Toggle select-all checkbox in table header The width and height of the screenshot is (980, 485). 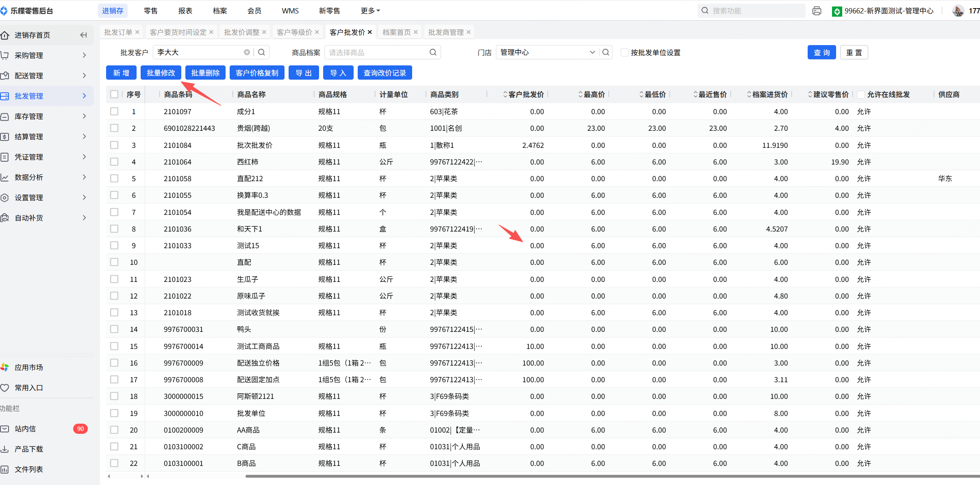(114, 94)
